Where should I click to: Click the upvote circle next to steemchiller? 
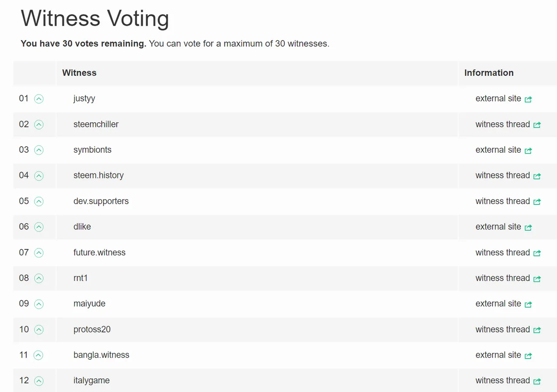[39, 124]
